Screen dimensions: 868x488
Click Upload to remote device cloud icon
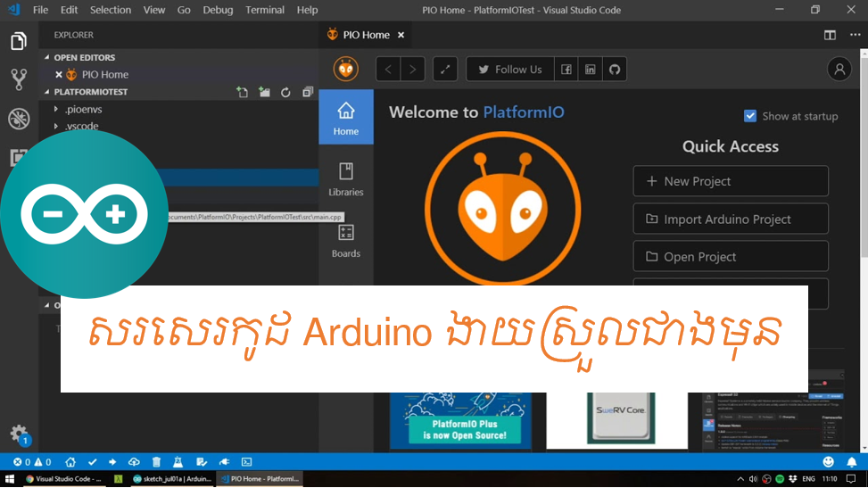click(134, 462)
